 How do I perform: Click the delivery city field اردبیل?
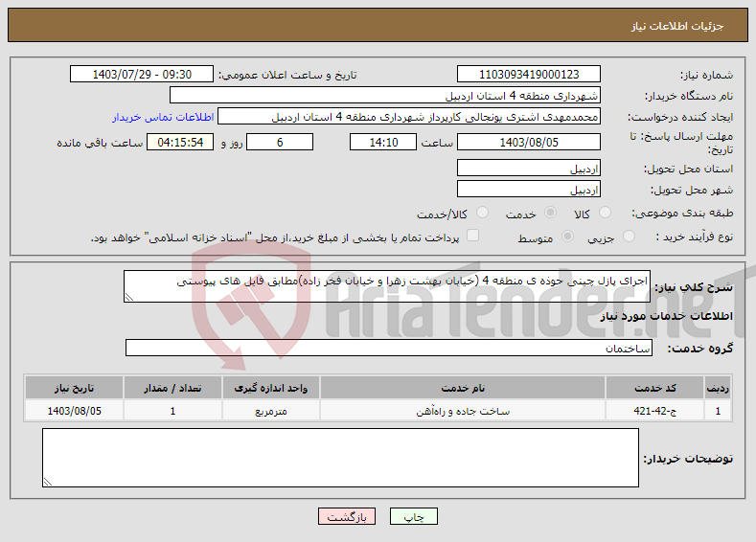tap(528, 189)
